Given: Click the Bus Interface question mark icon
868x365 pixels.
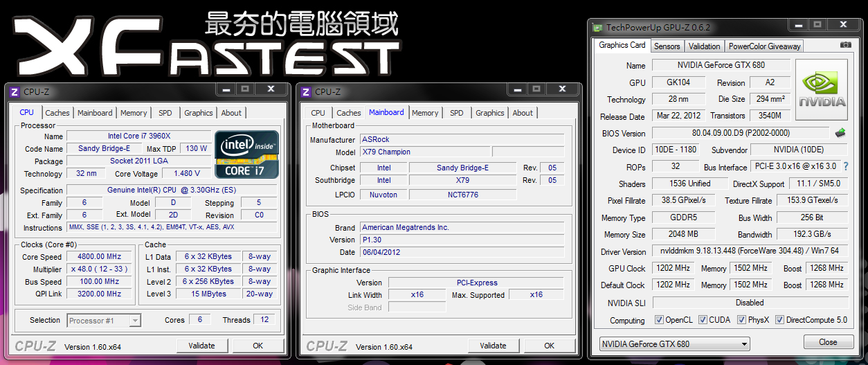Looking at the screenshot, I should tap(845, 166).
